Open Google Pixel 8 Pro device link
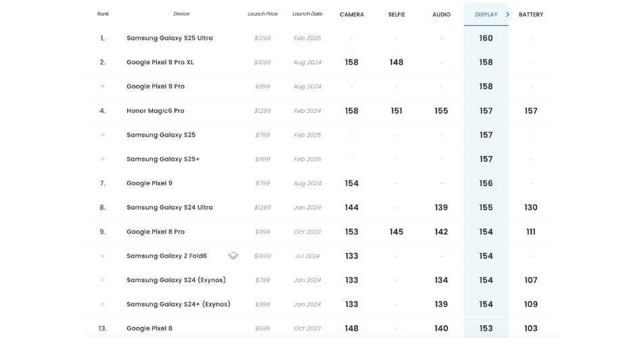 (156, 232)
